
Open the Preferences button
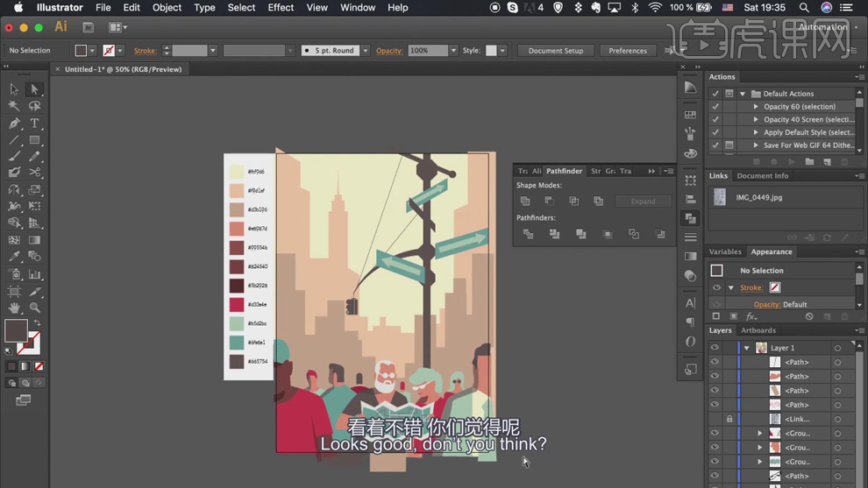click(x=627, y=51)
